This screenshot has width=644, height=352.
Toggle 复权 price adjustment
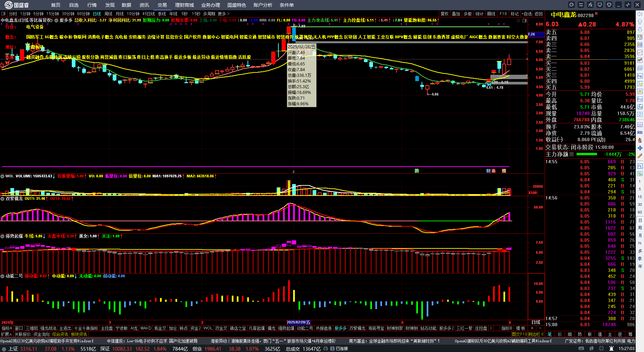point(445,14)
